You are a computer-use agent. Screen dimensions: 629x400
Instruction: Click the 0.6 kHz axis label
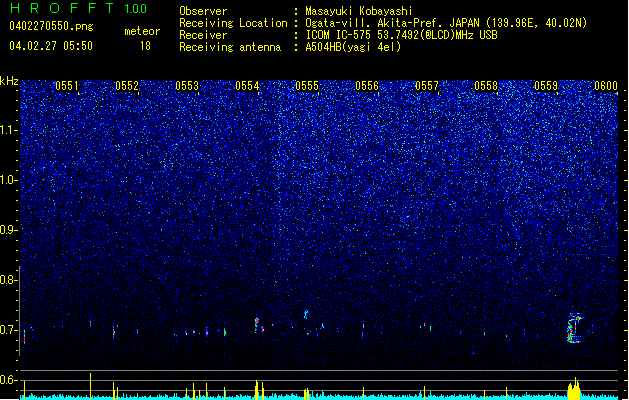pos(9,380)
